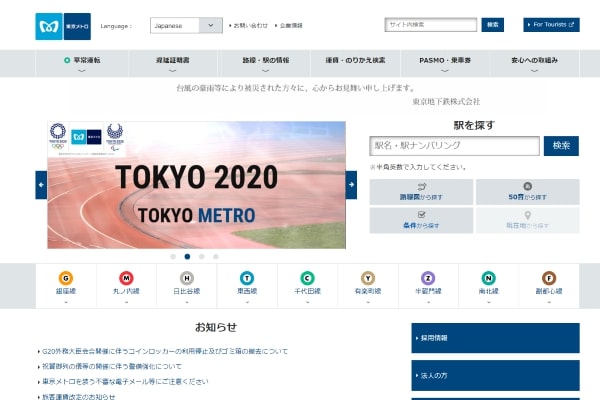The width and height of the screenshot is (600, 400).
Task: Focus the 駅名・駅ナンバリング station input field
Action: click(x=454, y=146)
